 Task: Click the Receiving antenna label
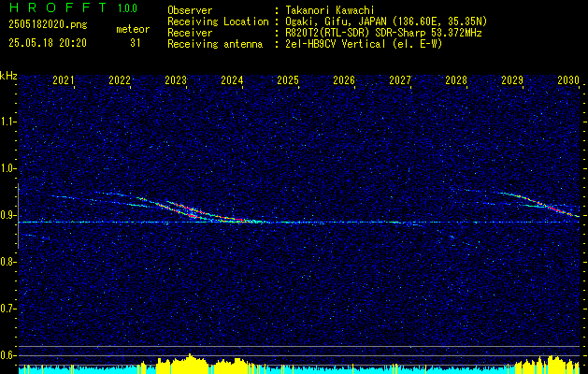pos(215,44)
